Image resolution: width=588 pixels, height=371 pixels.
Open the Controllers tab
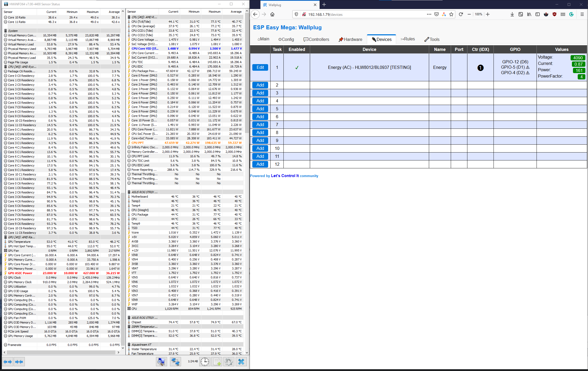(x=316, y=39)
